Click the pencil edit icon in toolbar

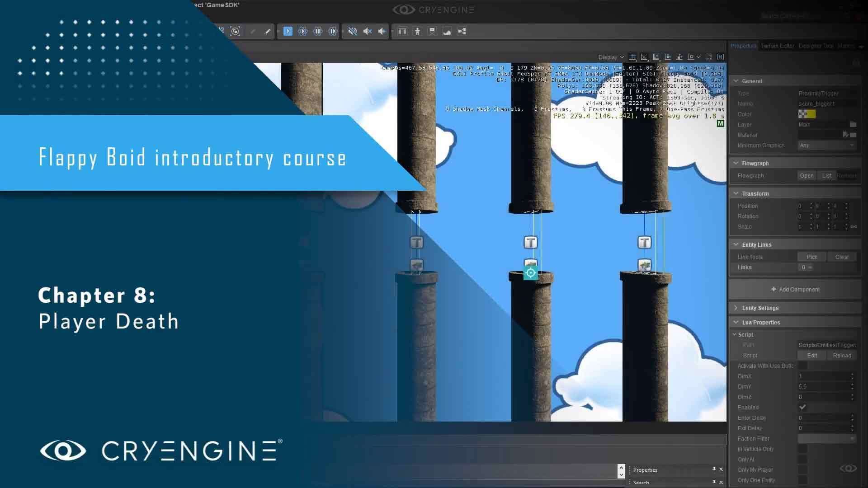tap(267, 31)
